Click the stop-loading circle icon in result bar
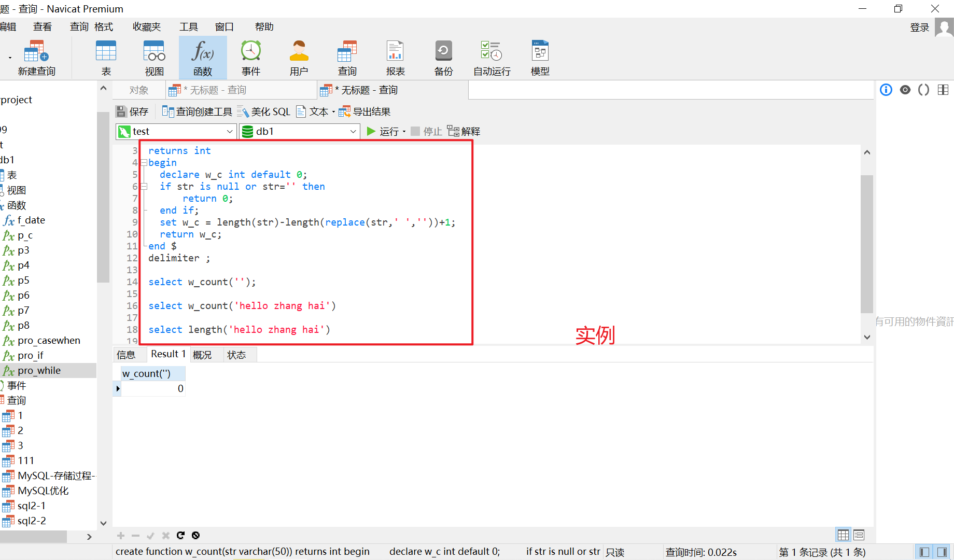This screenshot has width=954, height=560. coord(195,535)
